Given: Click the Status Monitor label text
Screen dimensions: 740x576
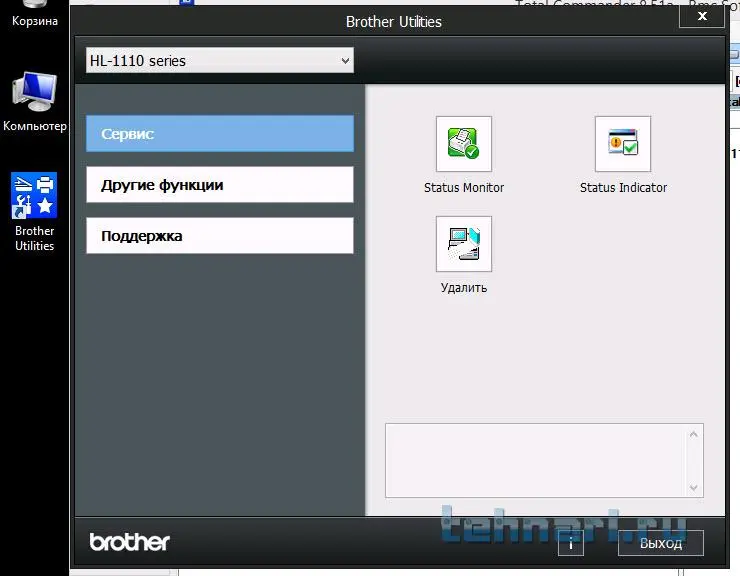Looking at the screenshot, I should pos(464,188).
